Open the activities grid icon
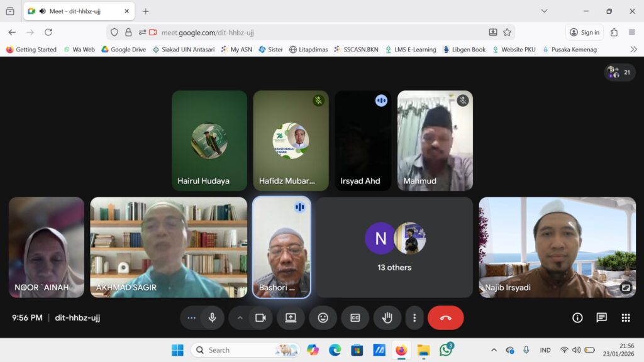Screen dimensions: 644x362 pos(626,317)
